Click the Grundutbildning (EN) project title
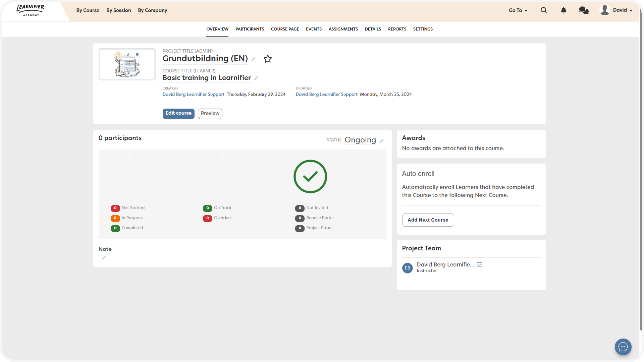644x362 pixels. pyautogui.click(x=205, y=58)
